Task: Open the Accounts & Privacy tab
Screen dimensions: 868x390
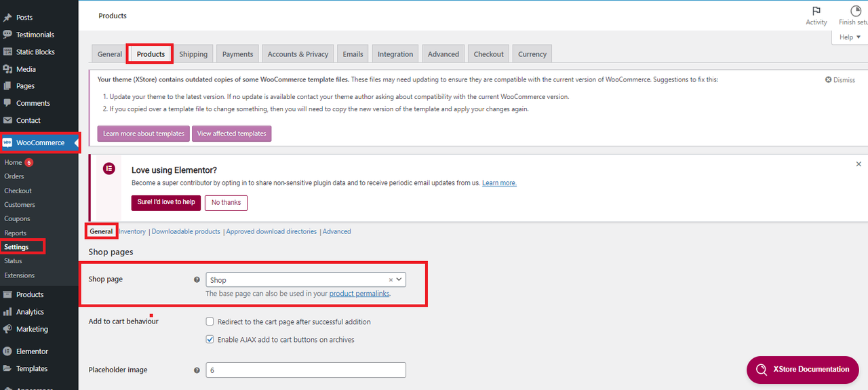Action: pos(298,54)
